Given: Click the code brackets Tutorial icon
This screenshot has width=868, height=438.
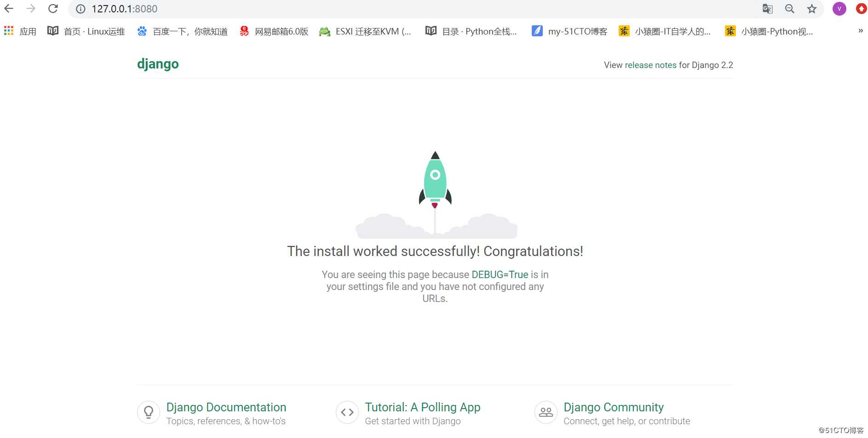Looking at the screenshot, I should point(347,412).
